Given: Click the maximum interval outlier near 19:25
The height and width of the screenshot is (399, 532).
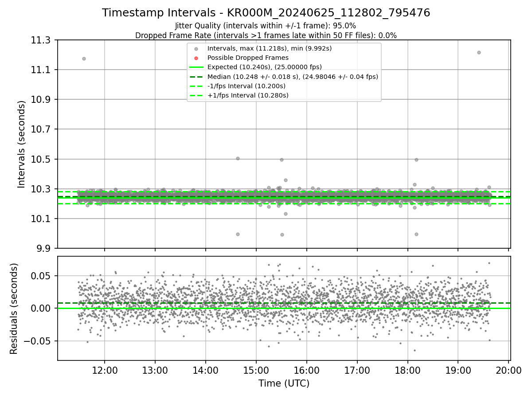Looking at the screenshot, I should coord(479,52).
